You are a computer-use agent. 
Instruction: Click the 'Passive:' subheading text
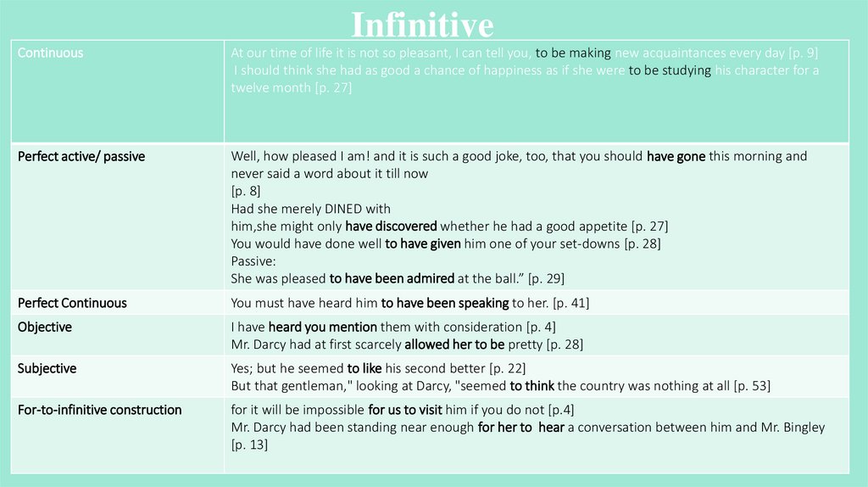(x=253, y=260)
